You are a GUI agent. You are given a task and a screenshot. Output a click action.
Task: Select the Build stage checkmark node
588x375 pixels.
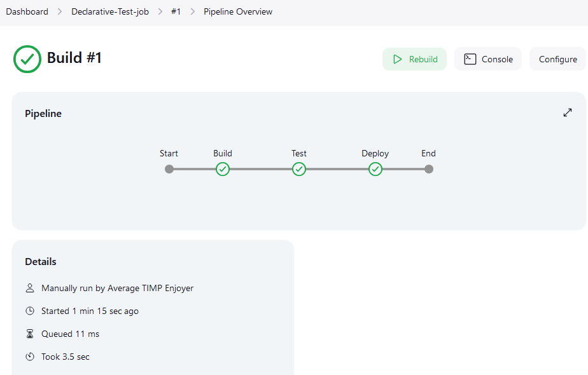pos(223,169)
